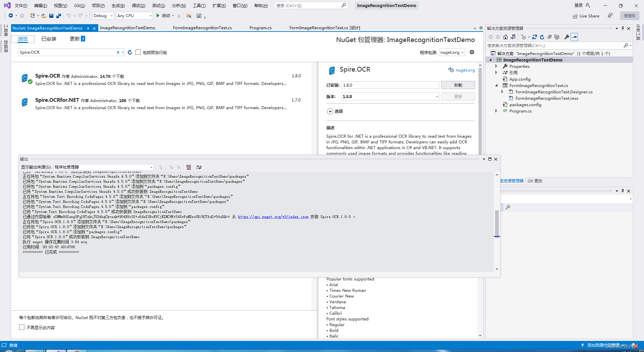644x352 pixels.
Task: Open NuGet settings gear icon
Action: [x=472, y=52]
